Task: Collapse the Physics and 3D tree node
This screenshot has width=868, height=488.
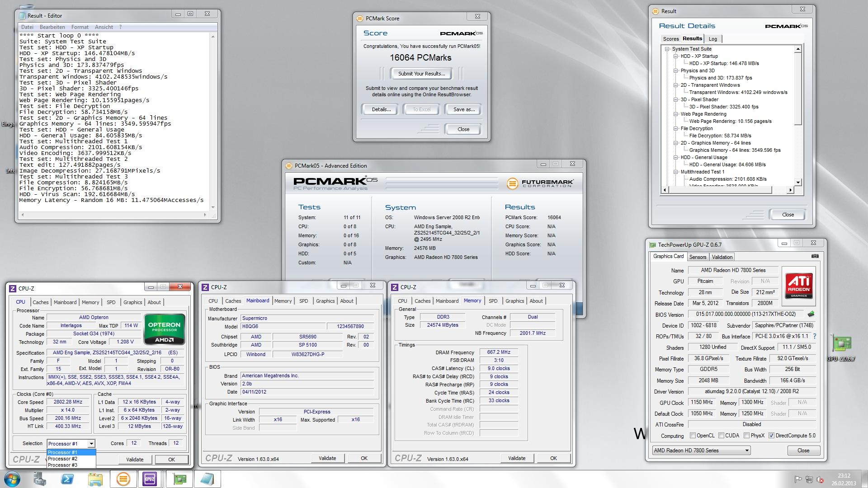Action: pyautogui.click(x=675, y=70)
